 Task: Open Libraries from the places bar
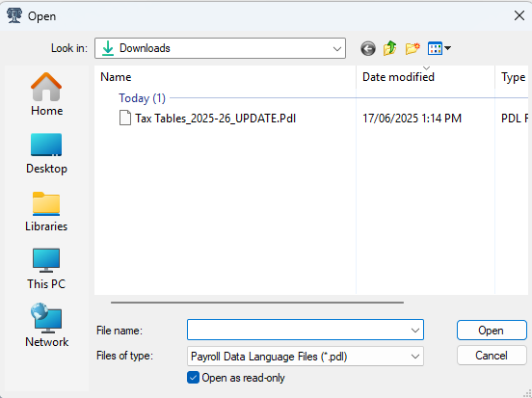point(46,211)
